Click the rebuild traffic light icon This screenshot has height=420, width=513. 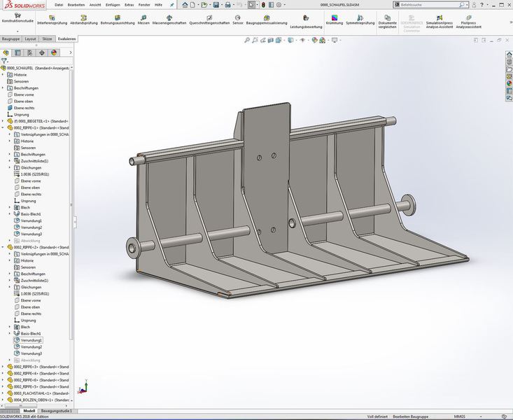click(263, 5)
